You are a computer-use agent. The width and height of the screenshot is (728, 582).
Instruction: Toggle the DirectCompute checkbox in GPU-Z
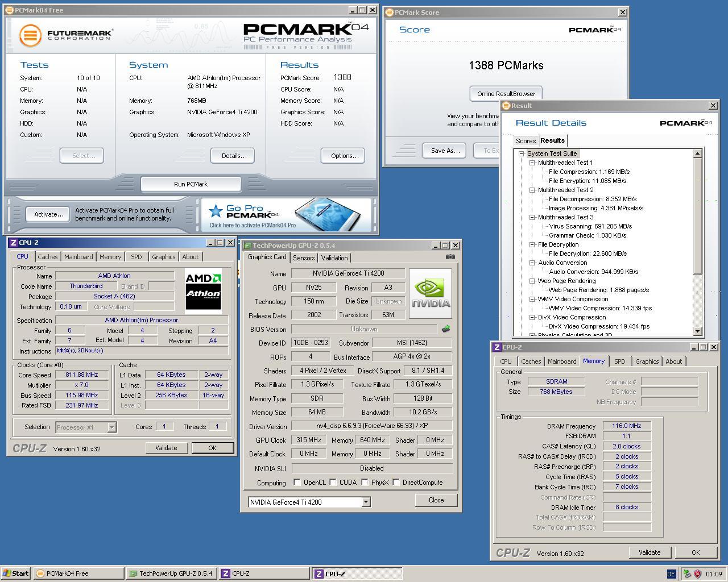pyautogui.click(x=396, y=483)
